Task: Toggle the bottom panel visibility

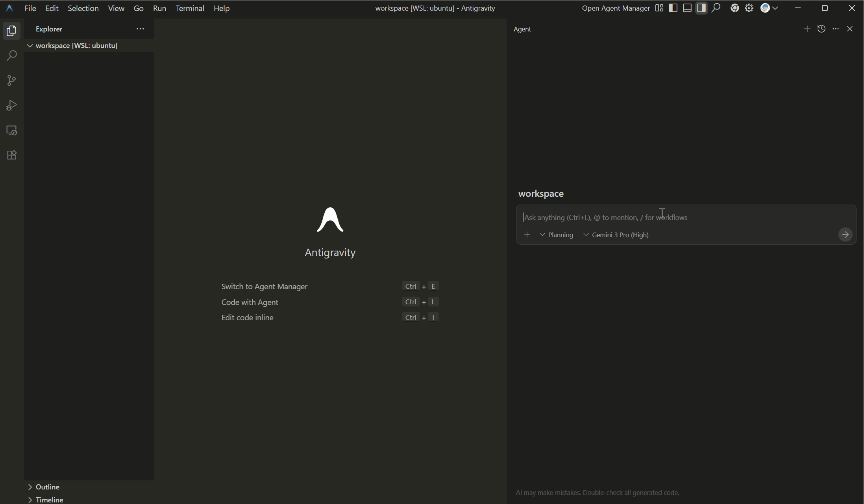Action: point(687,8)
